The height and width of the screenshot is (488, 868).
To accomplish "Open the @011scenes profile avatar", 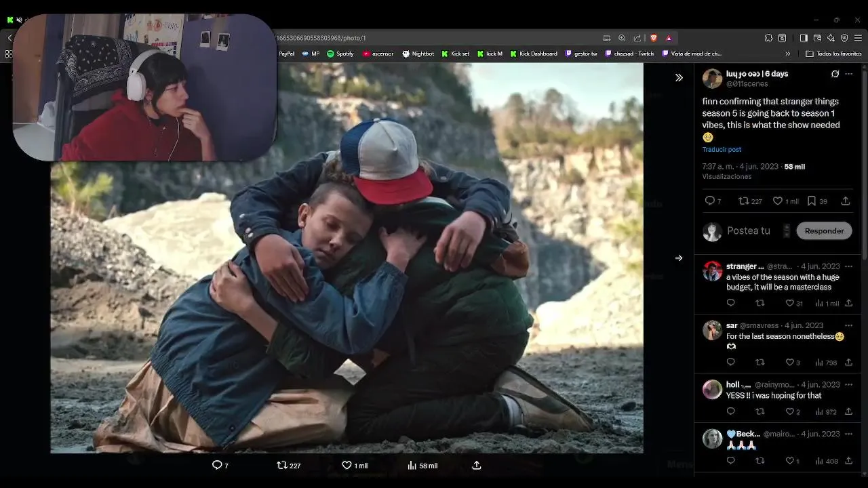I will point(712,79).
